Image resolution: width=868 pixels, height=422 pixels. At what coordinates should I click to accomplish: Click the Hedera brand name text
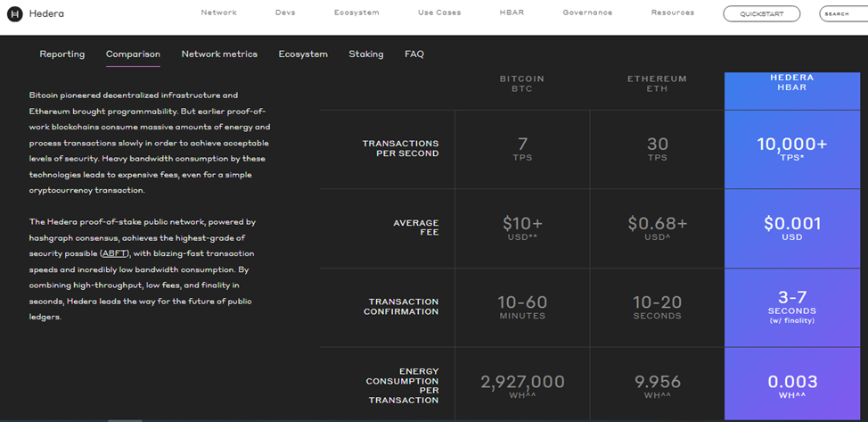tap(46, 14)
